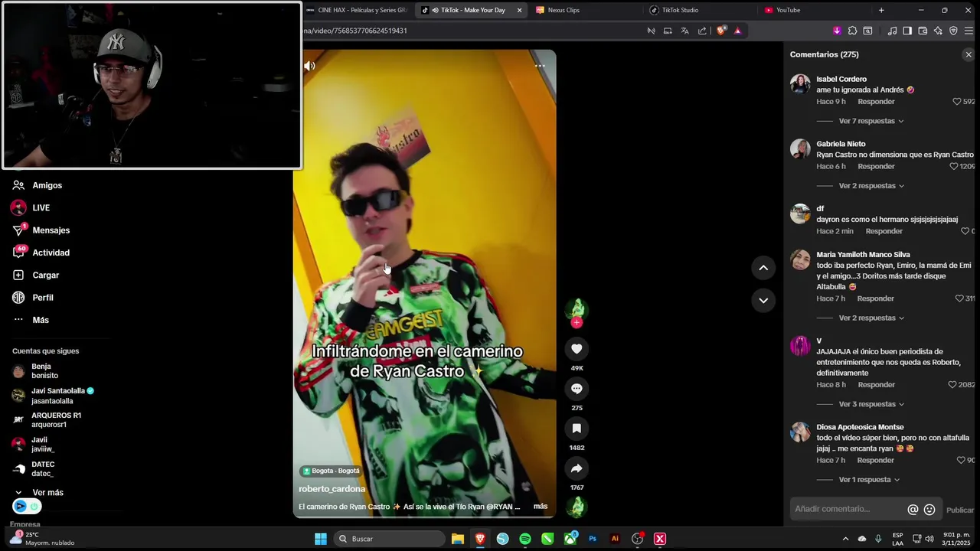Reply to Gabriela Nieto's comment

coord(876,166)
